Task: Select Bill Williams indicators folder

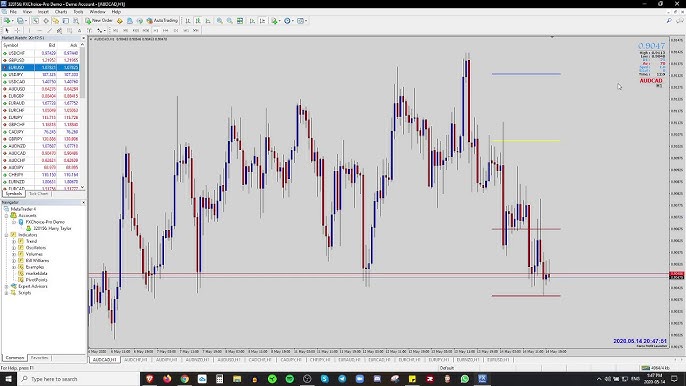Action: [x=37, y=260]
